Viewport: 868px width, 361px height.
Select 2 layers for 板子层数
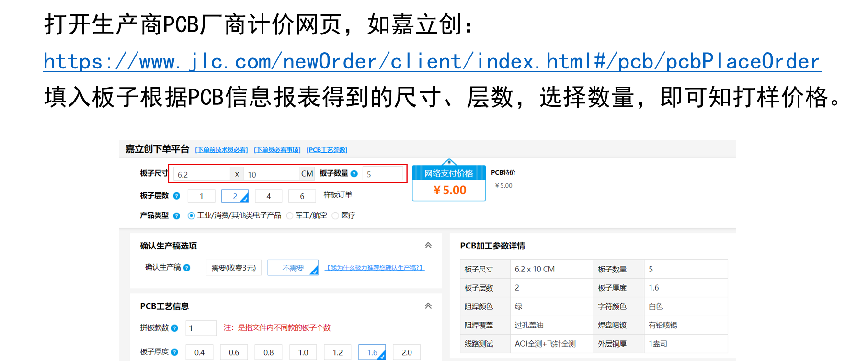(235, 196)
